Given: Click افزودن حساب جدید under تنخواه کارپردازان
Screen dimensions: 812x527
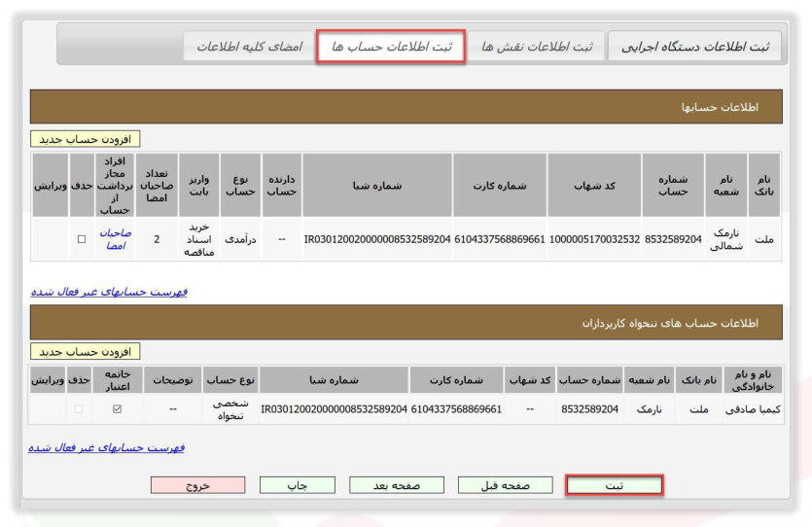Looking at the screenshot, I should tap(85, 352).
